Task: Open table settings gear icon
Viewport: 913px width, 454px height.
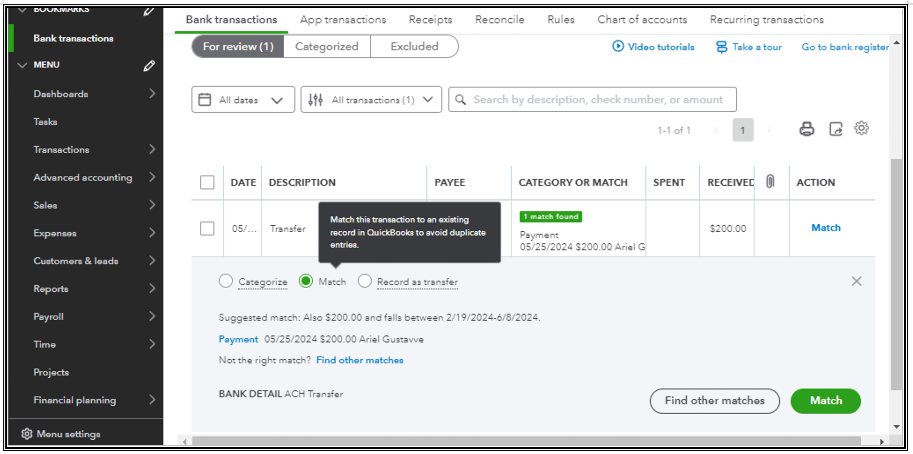Action: (862, 129)
